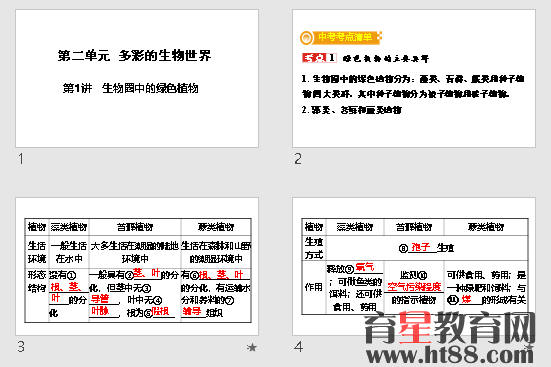Select slide 2 thumbnail with 中考考点清单

tap(414, 78)
